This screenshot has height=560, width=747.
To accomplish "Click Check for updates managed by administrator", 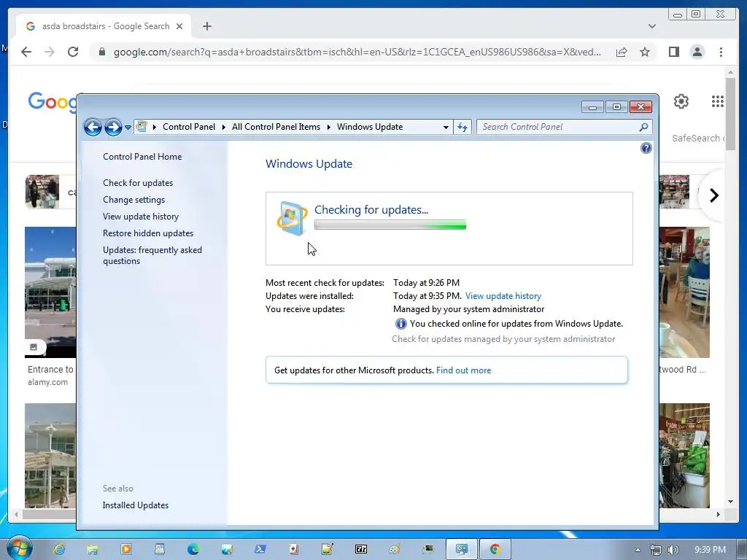I will coord(503,339).
